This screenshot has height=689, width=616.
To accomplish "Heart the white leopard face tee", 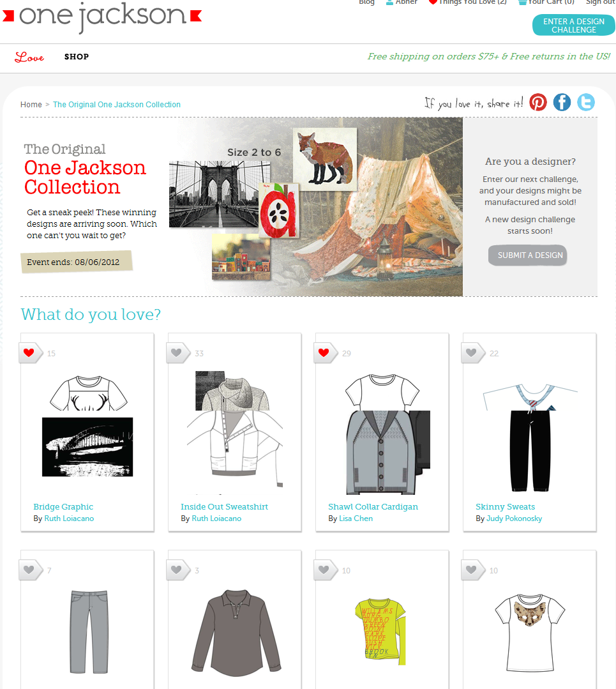I will click(472, 570).
